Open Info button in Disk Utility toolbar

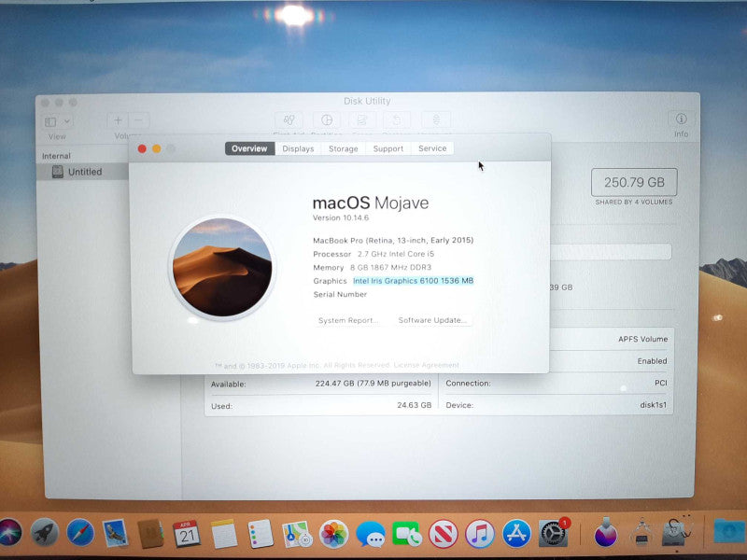click(x=682, y=119)
